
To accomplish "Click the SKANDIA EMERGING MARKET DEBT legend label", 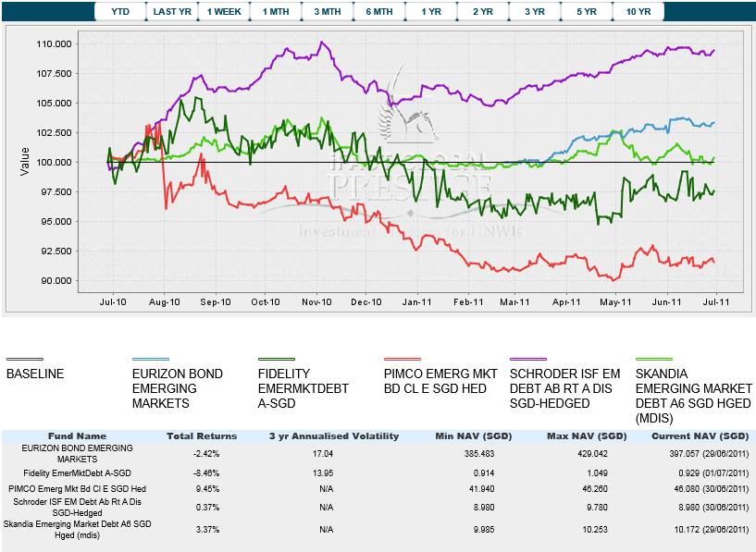I will (693, 396).
